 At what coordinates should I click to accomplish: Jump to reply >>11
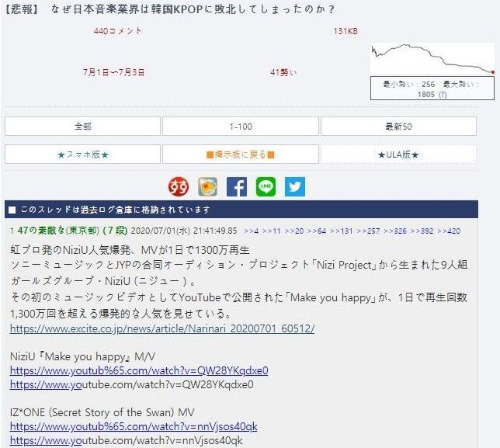click(x=272, y=231)
